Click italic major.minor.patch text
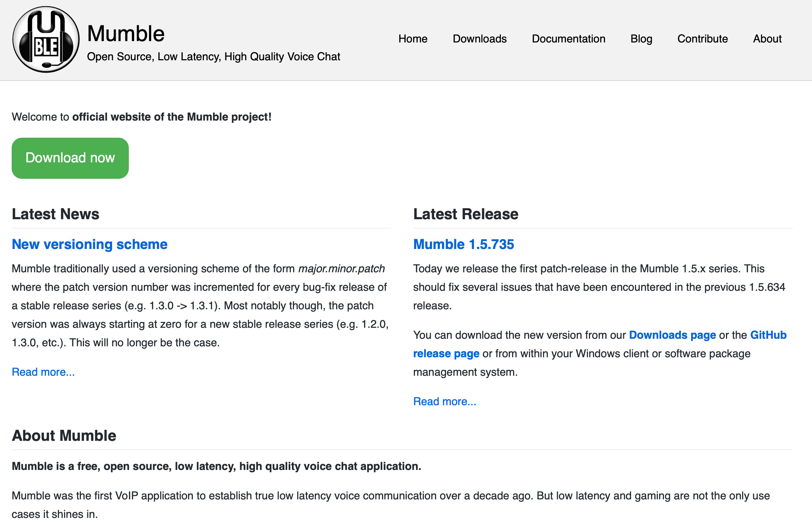 pyautogui.click(x=342, y=269)
